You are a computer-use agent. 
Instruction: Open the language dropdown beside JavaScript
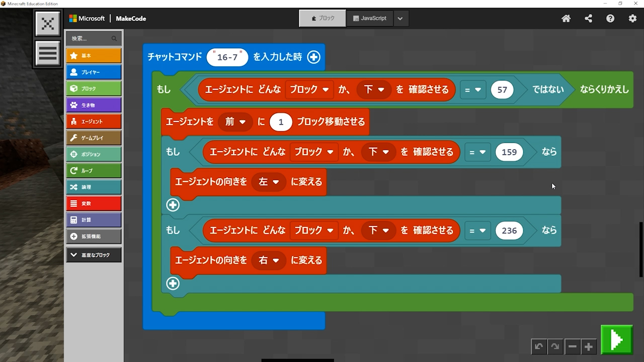(400, 18)
